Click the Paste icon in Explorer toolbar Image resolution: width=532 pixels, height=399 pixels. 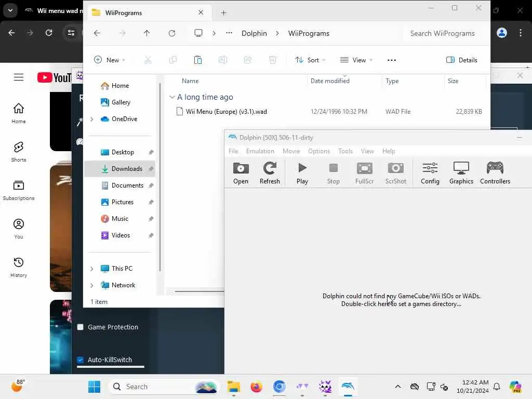(x=198, y=60)
